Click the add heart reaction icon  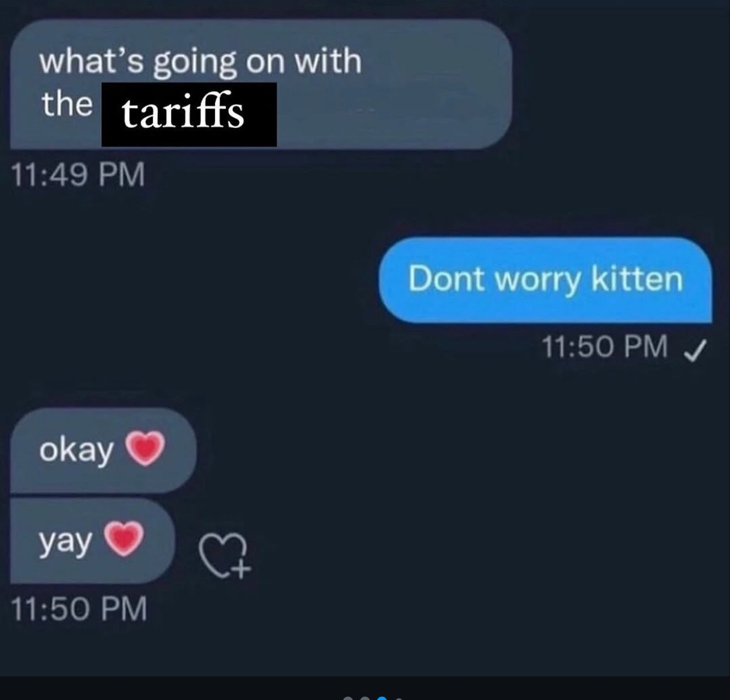(225, 555)
